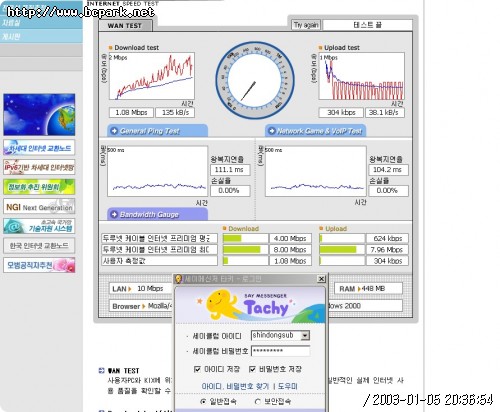This screenshot has height=412, width=500.
Task: Click arrow icon beside Network Game & VoIP Test
Action: point(272,131)
